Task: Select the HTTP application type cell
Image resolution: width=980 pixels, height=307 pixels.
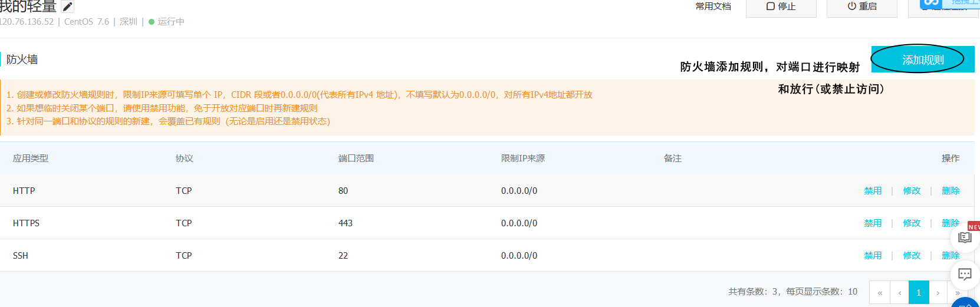Action: point(24,191)
